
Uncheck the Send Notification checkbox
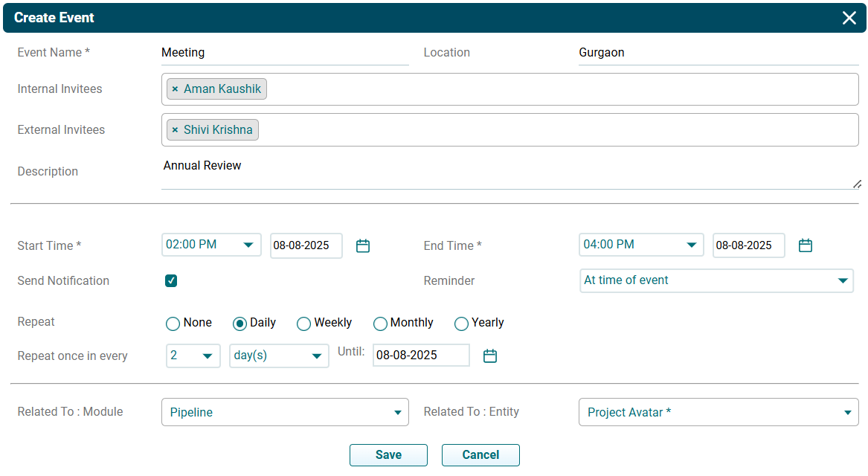point(171,281)
